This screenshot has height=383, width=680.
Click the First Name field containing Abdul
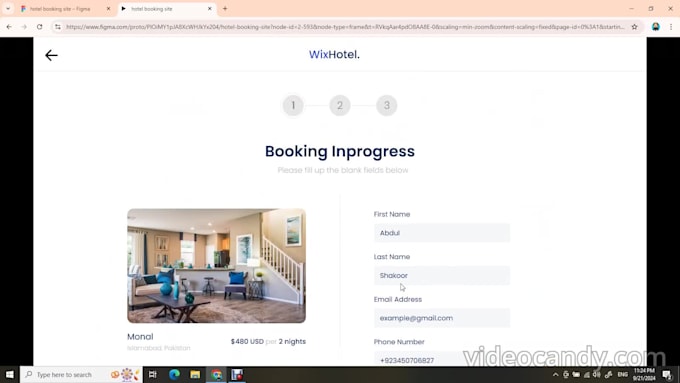point(442,233)
